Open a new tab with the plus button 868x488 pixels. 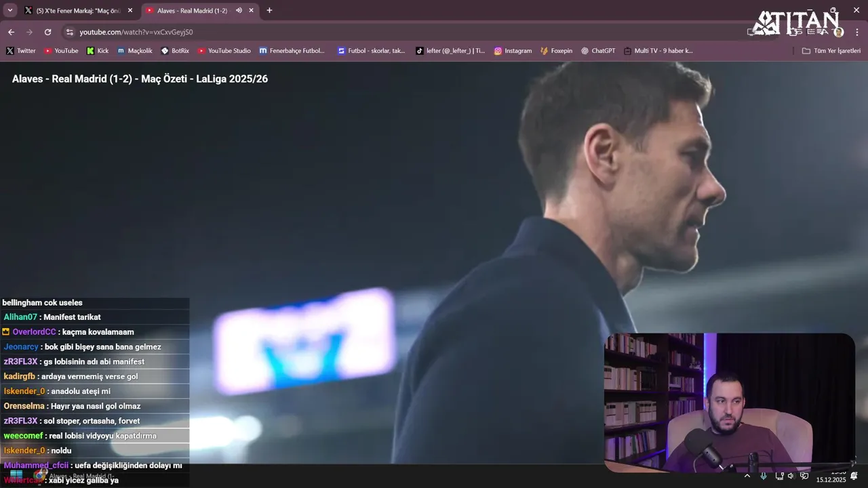pos(269,10)
